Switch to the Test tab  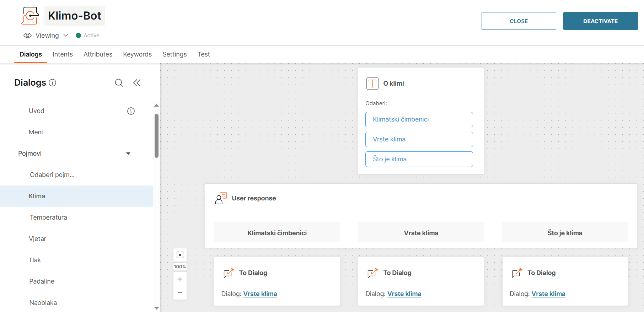point(204,54)
